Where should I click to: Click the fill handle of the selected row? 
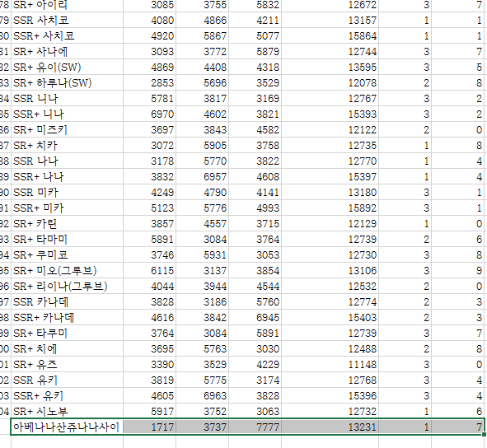pos(485,435)
